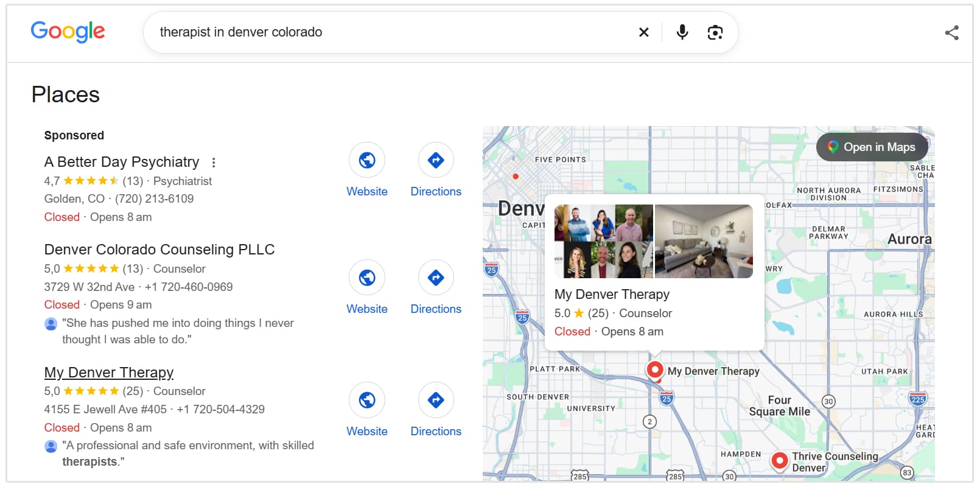Click the Five Points label on the map

coord(560,159)
